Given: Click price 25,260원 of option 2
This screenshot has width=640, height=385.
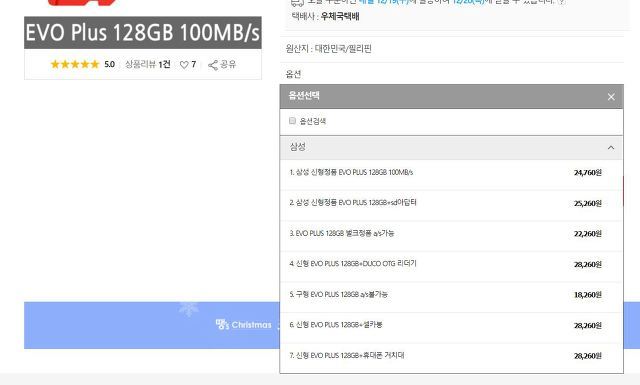Looking at the screenshot, I should 588,203.
